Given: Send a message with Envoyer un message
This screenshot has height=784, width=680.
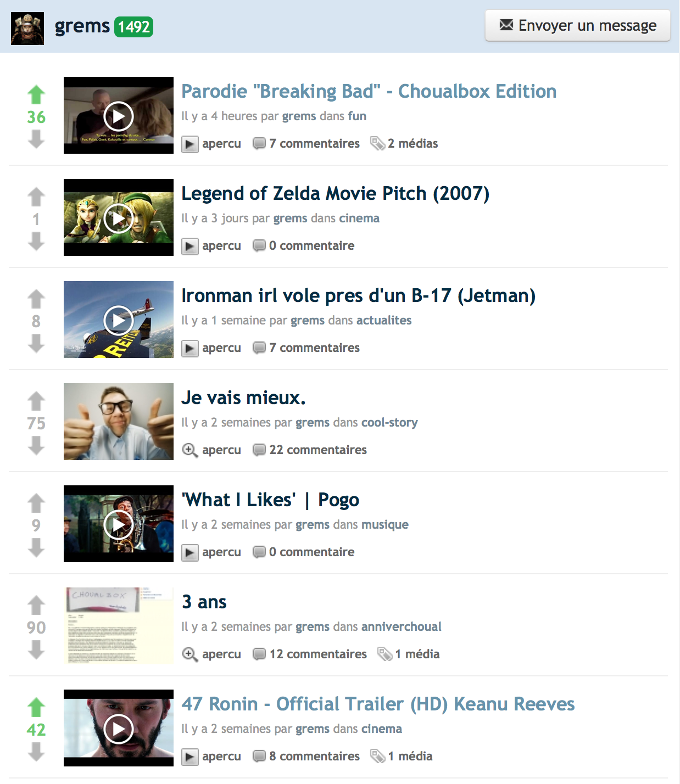Looking at the screenshot, I should [578, 25].
